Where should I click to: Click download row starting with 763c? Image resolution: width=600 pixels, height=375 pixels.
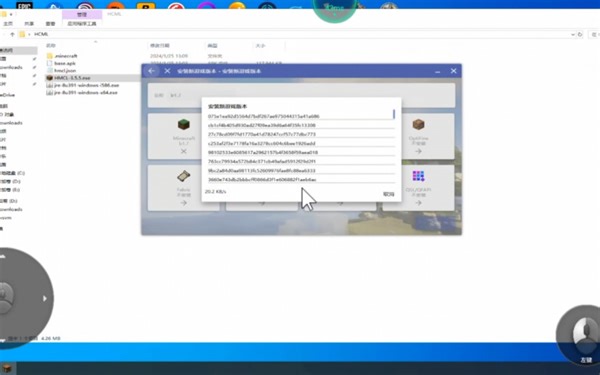tap(301, 161)
